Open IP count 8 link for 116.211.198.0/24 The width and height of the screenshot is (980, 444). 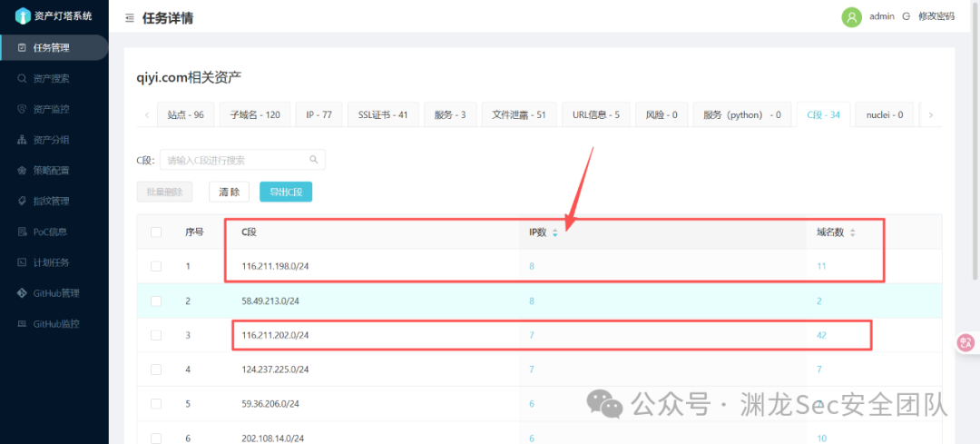pos(532,266)
